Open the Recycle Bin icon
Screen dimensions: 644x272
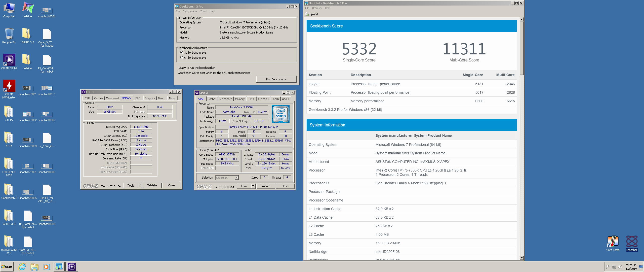(9, 36)
